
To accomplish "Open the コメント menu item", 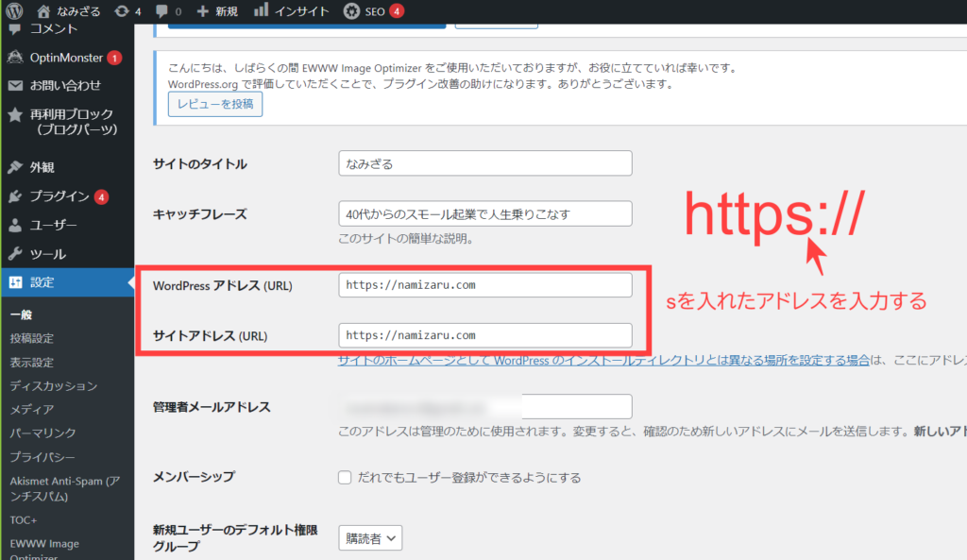I will (54, 29).
